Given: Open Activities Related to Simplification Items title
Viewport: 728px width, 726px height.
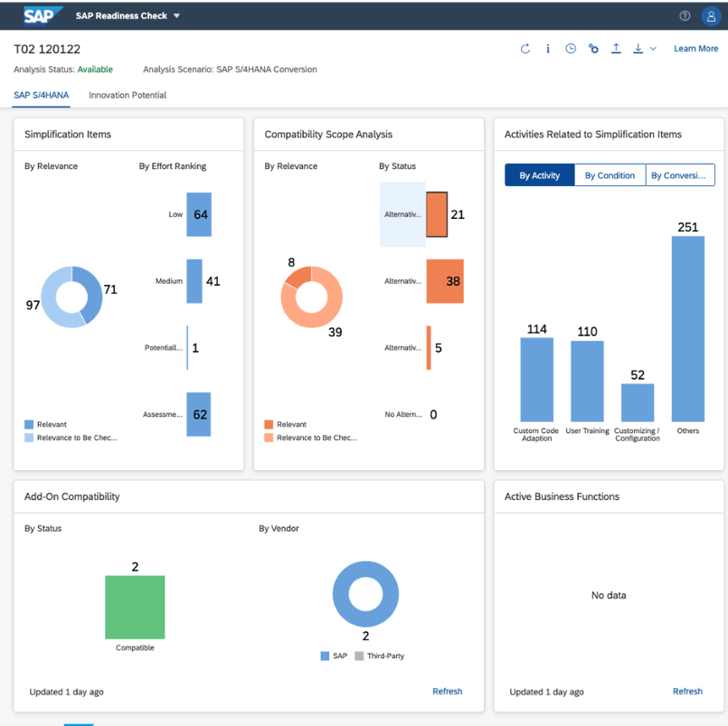Looking at the screenshot, I should [x=593, y=135].
